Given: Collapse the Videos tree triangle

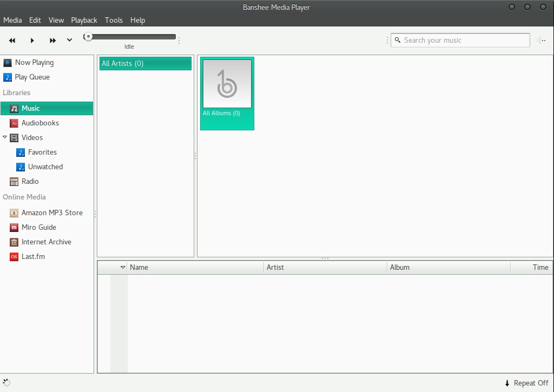Looking at the screenshot, I should click(4, 137).
